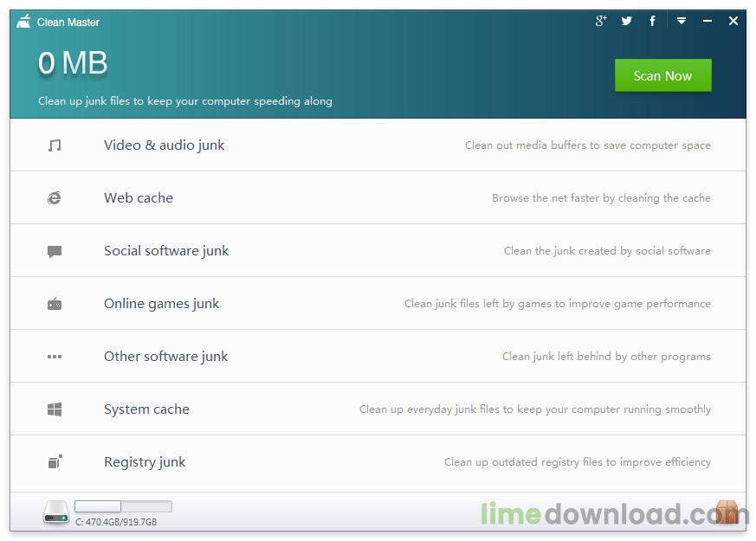Click the C: drive usage bar
The image size is (756, 541).
point(124,506)
